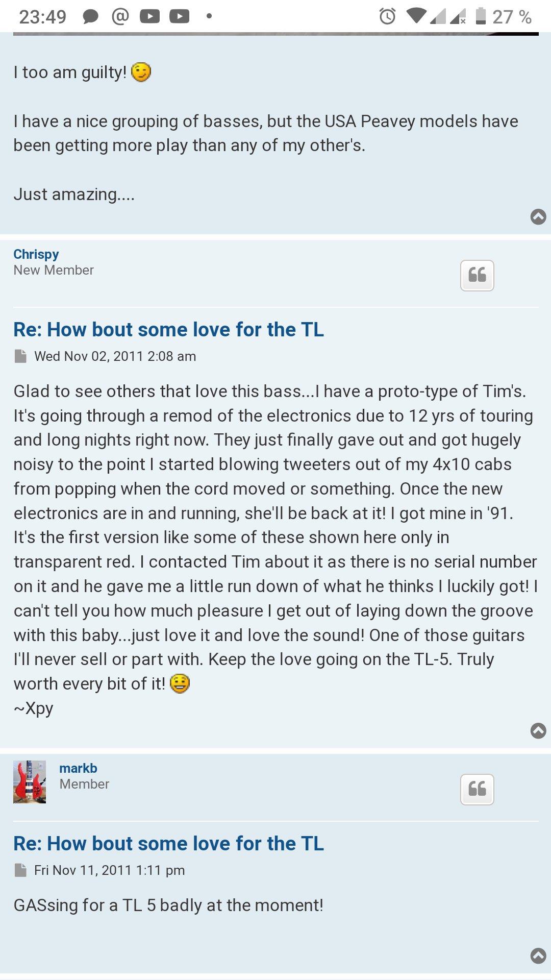
Task: Jump to top from the first post's arrow
Action: (538, 217)
